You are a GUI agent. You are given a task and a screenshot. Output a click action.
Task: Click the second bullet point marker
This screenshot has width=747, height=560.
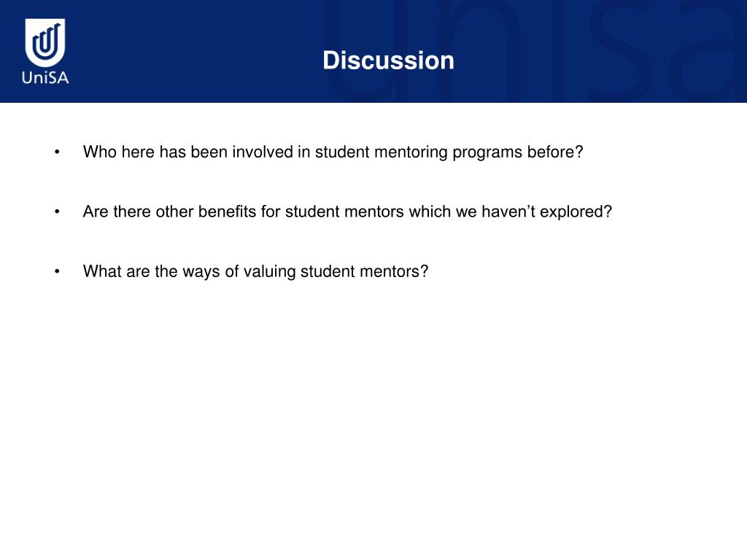[x=57, y=212]
